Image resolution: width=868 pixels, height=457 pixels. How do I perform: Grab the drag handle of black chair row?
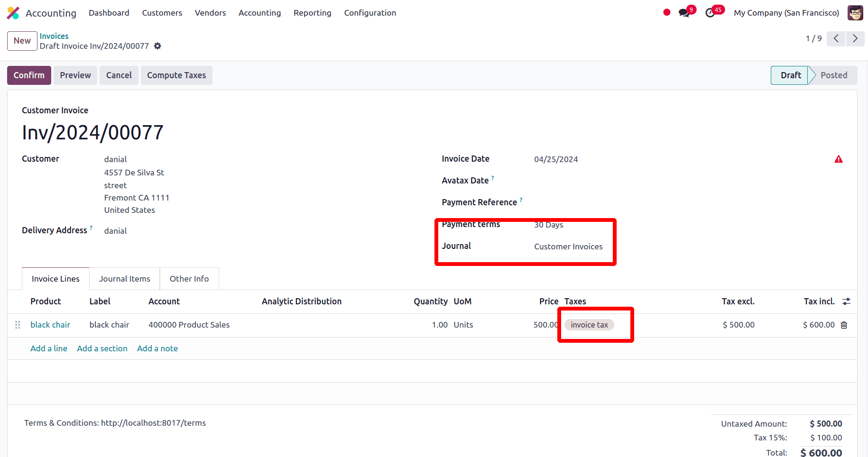tap(18, 325)
